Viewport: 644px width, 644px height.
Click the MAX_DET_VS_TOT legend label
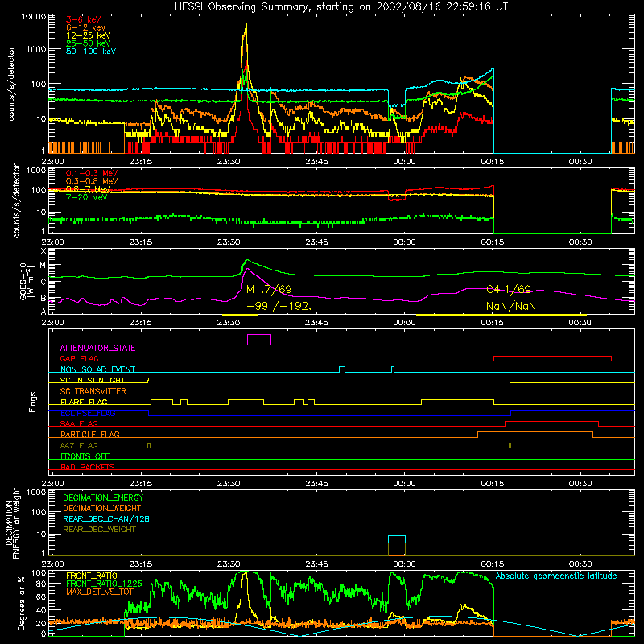point(99,592)
